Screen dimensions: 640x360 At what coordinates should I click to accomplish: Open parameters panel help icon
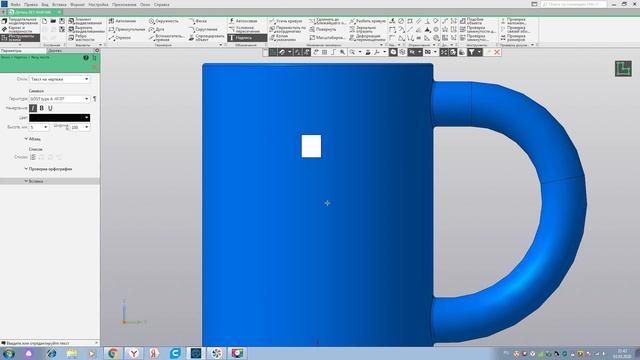[86, 58]
